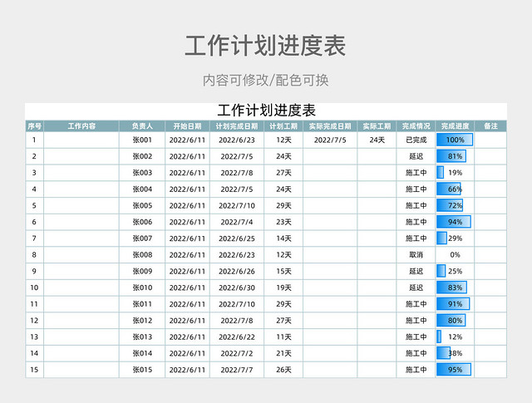Select the 11天 planned duration cell
This screenshot has height=403, width=532.
point(283,337)
